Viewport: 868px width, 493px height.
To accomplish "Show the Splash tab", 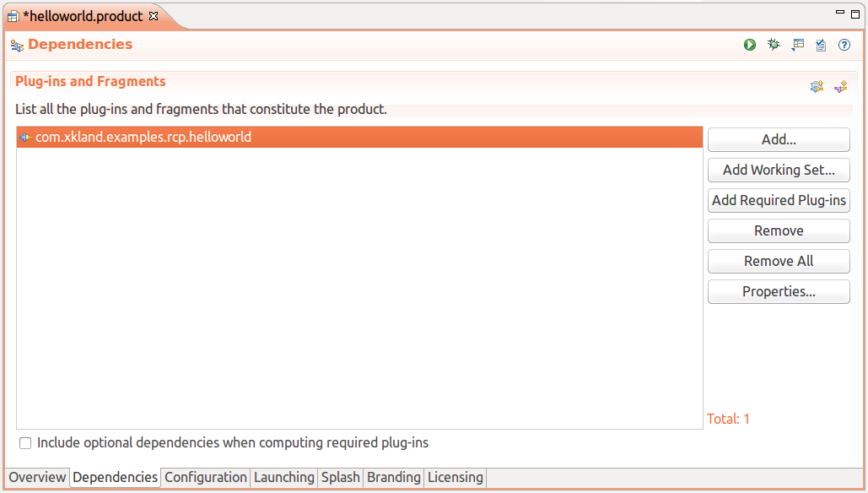I will 341,478.
